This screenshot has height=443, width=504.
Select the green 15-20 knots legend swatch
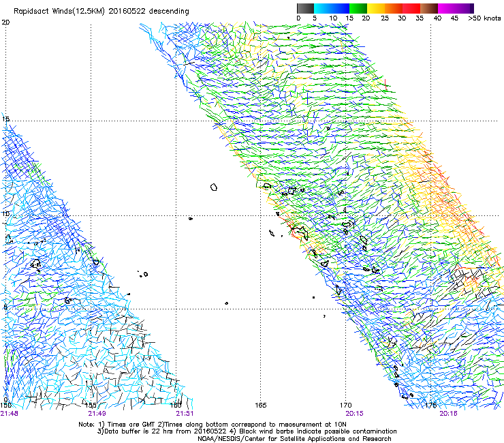[x=358, y=8]
